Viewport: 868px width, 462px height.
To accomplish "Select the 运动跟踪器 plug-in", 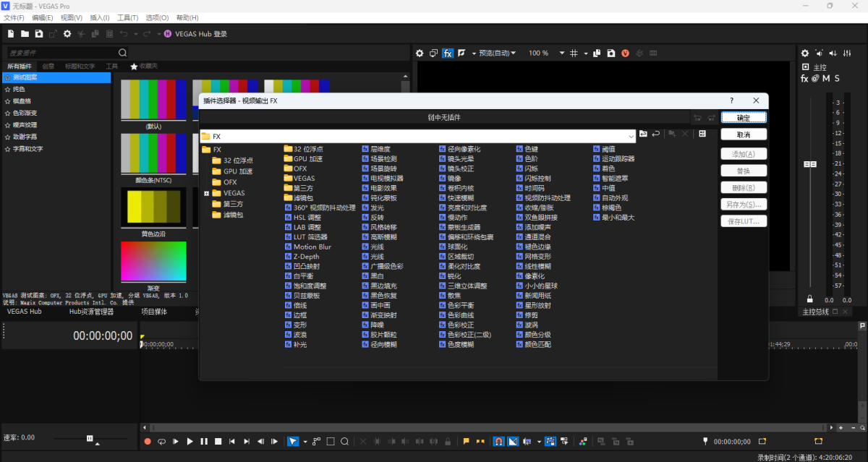I will 614,158.
